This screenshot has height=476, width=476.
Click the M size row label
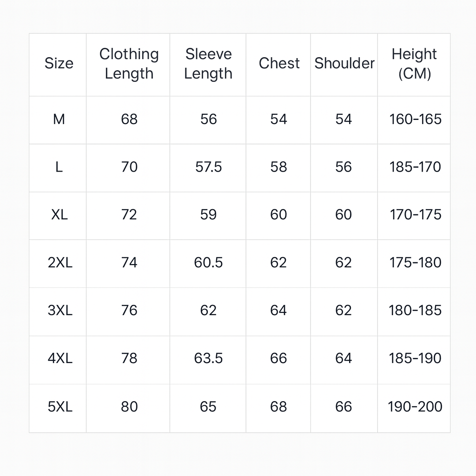[59, 119]
